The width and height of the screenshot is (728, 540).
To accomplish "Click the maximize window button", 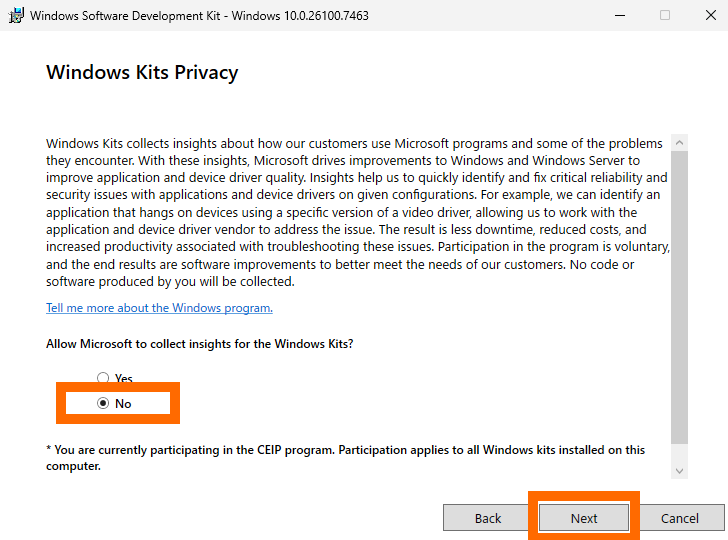I will pos(665,15).
